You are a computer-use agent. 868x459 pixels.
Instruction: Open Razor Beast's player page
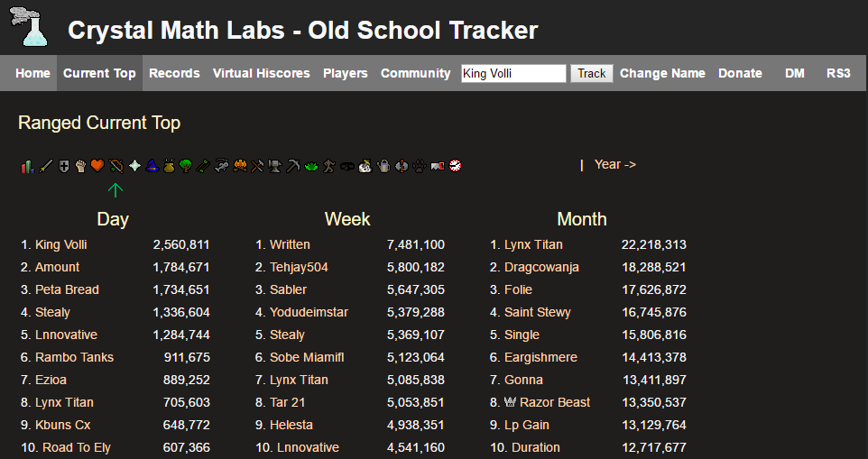555,402
